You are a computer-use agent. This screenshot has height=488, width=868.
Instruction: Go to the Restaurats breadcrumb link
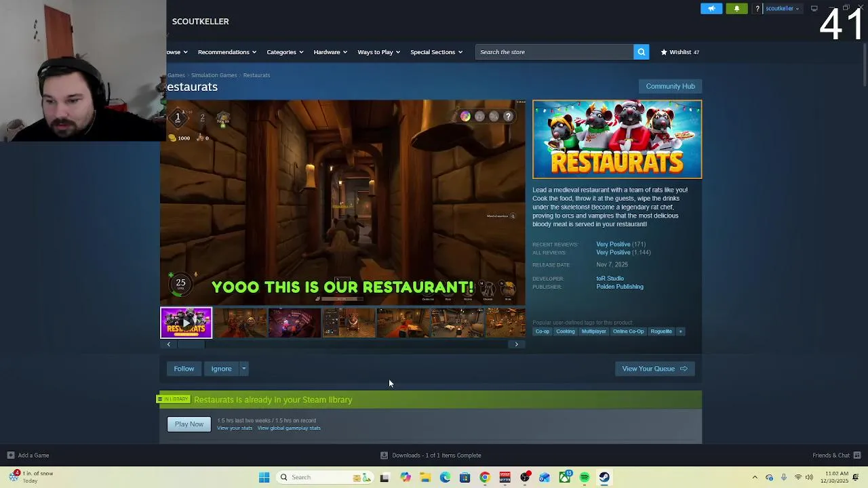(256, 75)
